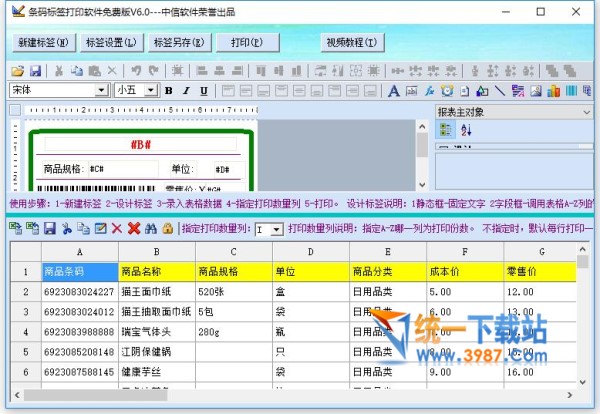Click the first import Excel data icon

[x=15, y=228]
